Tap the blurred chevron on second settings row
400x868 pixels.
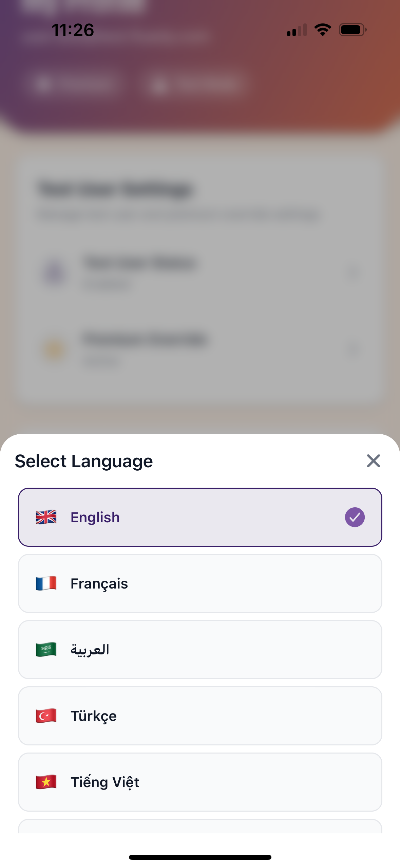coord(354,350)
